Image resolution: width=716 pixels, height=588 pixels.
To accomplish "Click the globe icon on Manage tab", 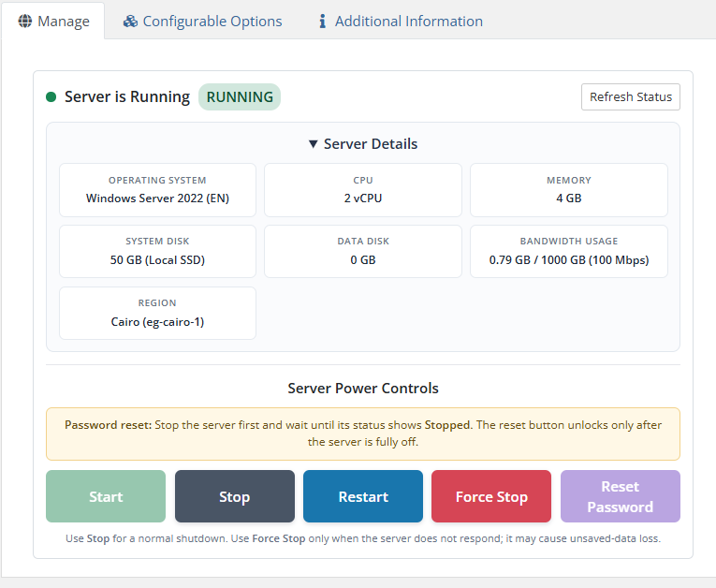I will 24,21.
